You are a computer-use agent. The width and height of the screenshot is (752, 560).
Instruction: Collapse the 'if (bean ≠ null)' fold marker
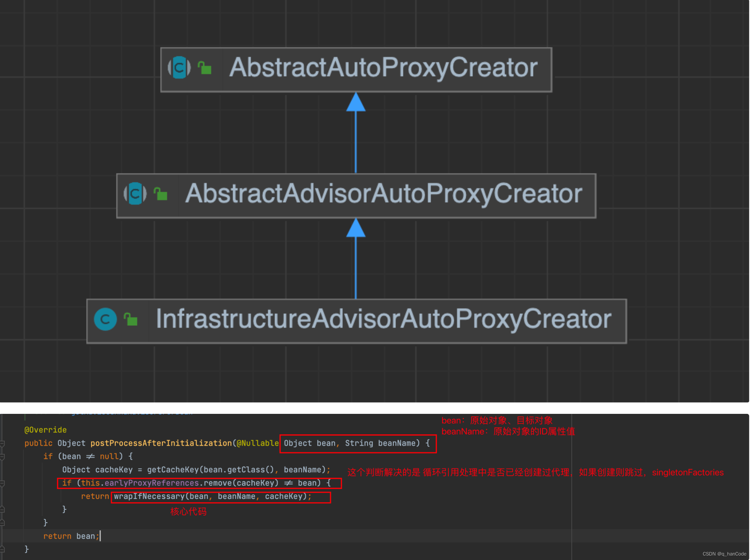tap(2, 457)
